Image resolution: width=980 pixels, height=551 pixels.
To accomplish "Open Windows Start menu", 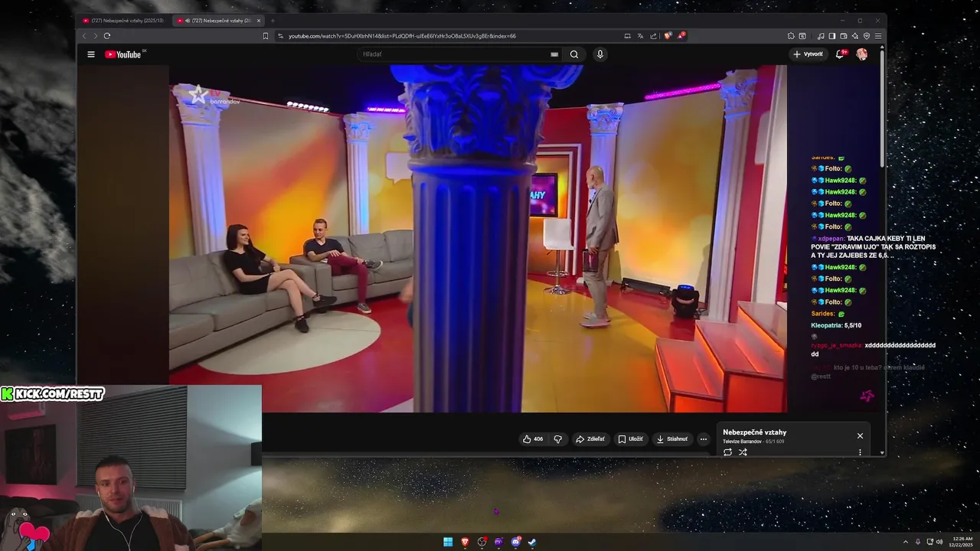I will [448, 542].
